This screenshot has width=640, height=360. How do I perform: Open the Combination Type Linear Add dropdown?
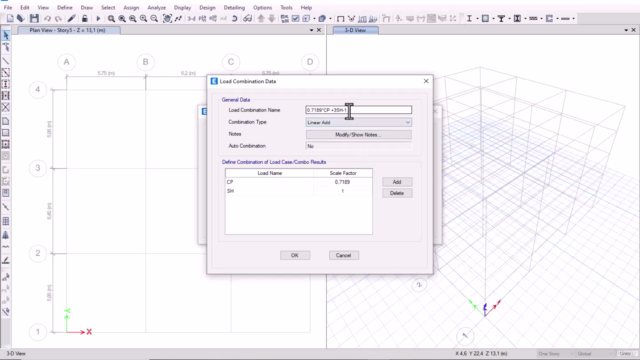358,122
